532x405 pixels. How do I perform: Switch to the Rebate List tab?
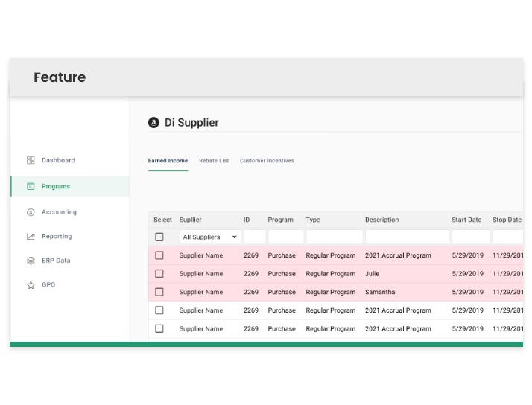(214, 161)
